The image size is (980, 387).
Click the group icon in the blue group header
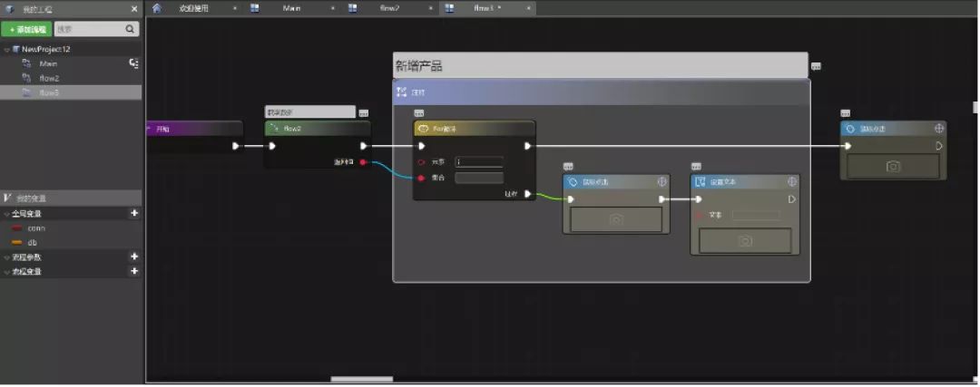402,92
